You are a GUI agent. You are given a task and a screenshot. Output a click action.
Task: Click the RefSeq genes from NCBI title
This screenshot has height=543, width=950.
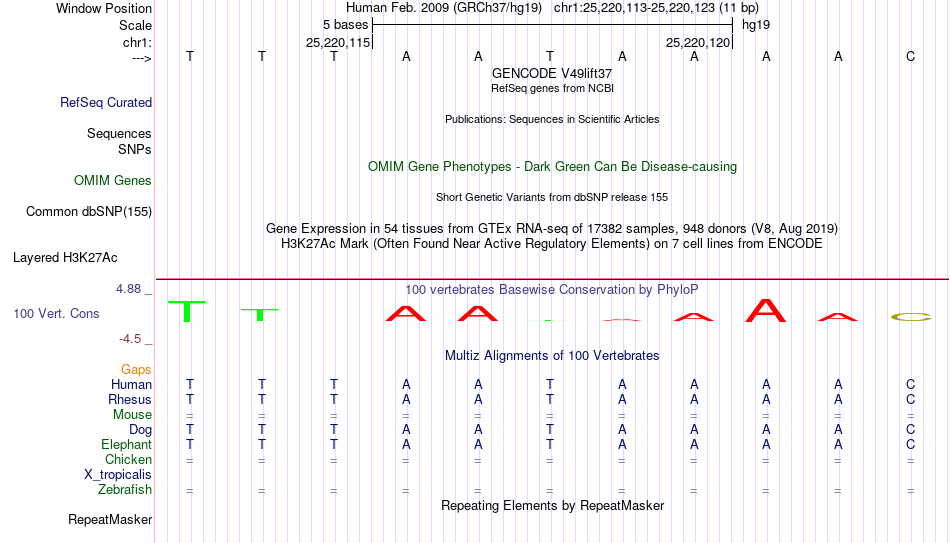point(553,88)
